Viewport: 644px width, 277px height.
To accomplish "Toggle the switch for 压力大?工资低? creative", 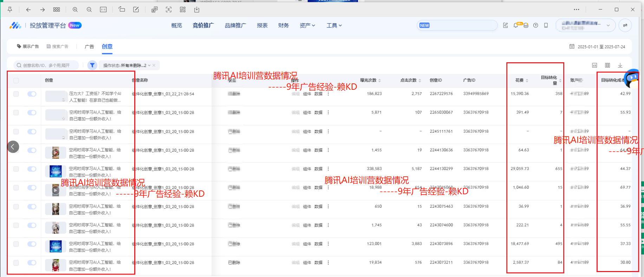I will coord(32,94).
